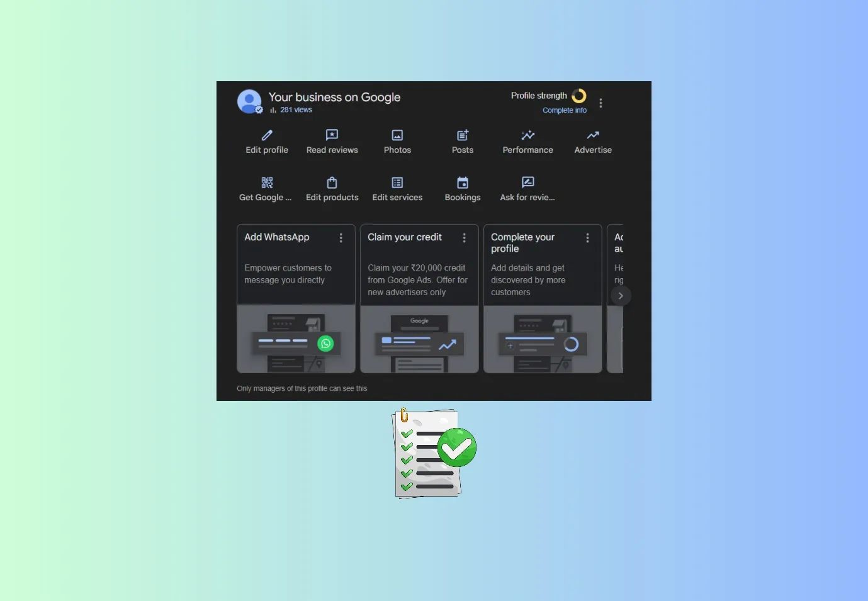Image resolution: width=868 pixels, height=601 pixels.
Task: Click the "Your business on Google" heading
Action: [334, 97]
